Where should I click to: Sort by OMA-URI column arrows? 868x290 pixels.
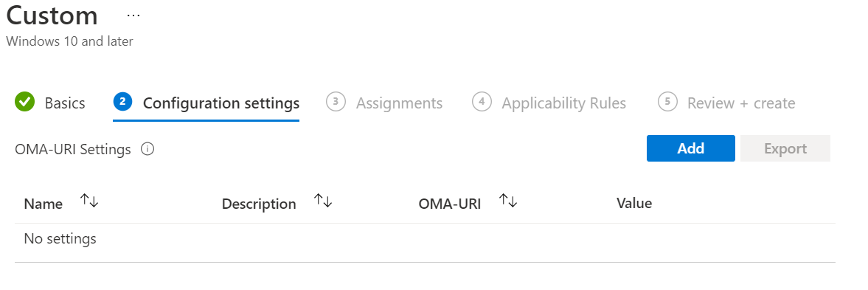[x=507, y=201]
